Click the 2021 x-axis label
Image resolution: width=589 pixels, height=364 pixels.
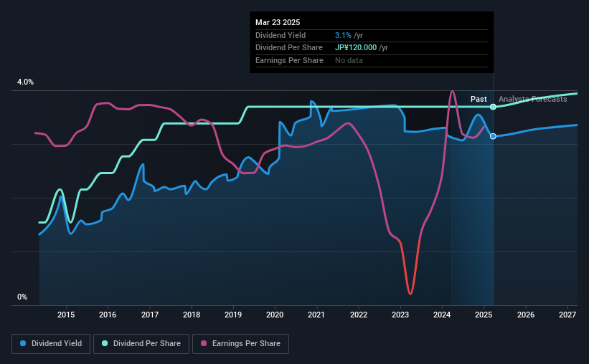point(316,315)
